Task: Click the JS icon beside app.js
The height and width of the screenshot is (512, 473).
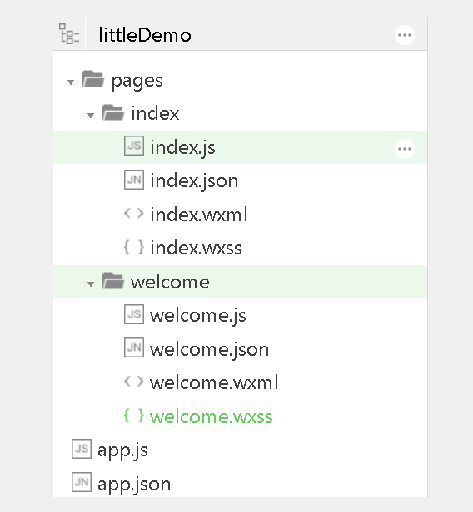Action: (82, 449)
